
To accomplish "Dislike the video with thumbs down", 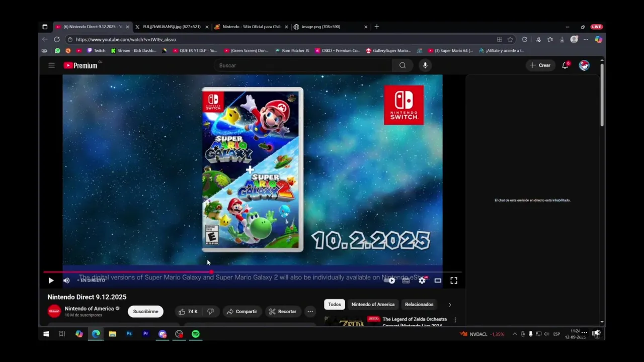I will 210,312.
